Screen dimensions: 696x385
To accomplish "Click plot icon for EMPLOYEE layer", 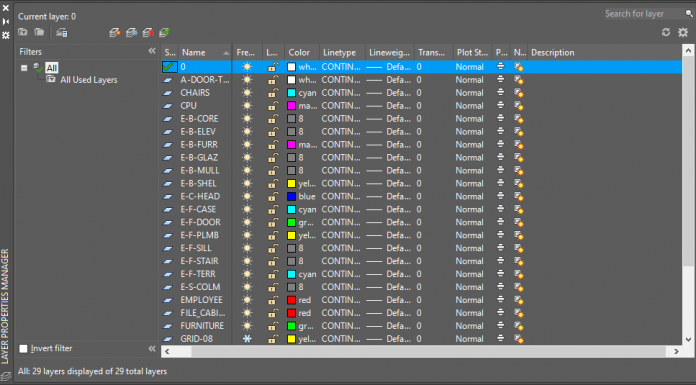I will 501,300.
